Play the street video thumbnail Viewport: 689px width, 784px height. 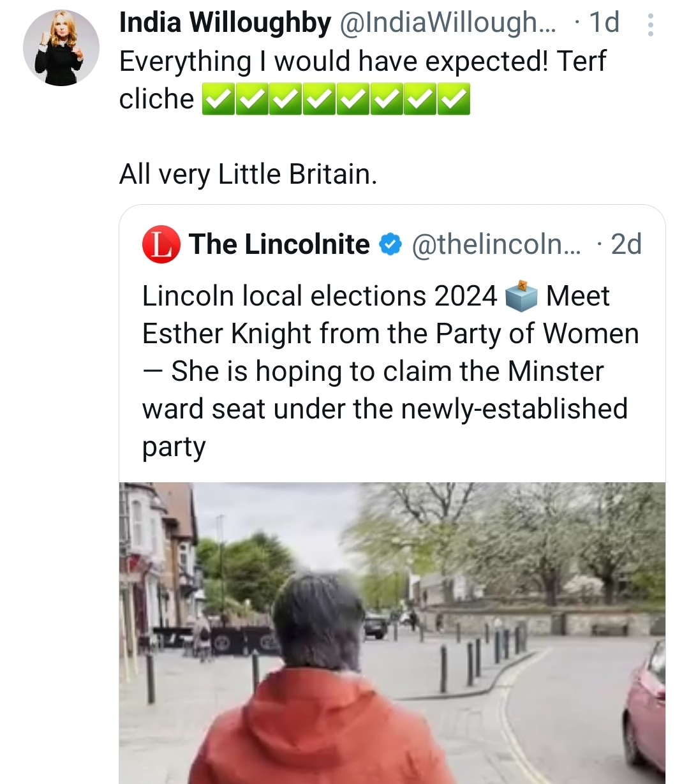[392, 633]
